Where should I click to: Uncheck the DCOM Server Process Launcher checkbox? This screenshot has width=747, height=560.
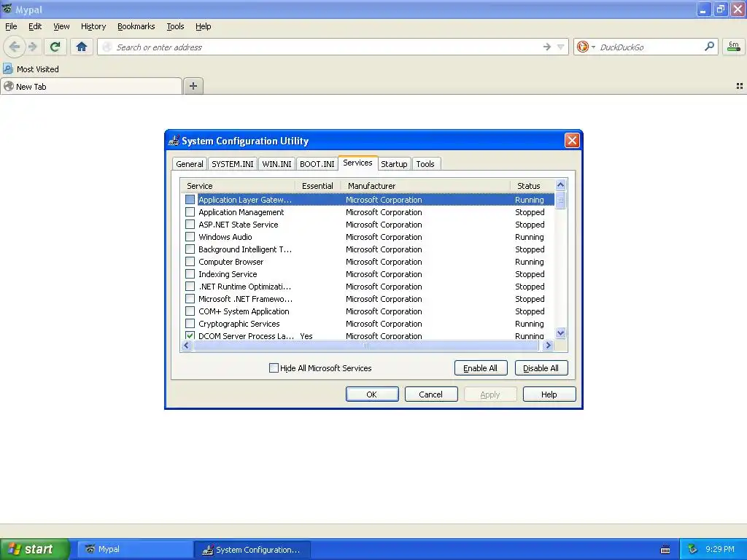pos(190,335)
